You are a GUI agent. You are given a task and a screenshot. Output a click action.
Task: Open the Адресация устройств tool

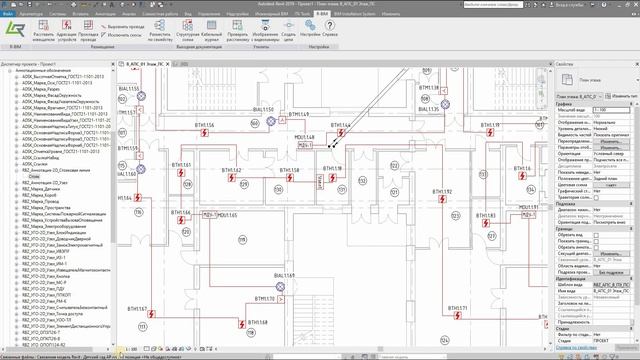coord(67,31)
